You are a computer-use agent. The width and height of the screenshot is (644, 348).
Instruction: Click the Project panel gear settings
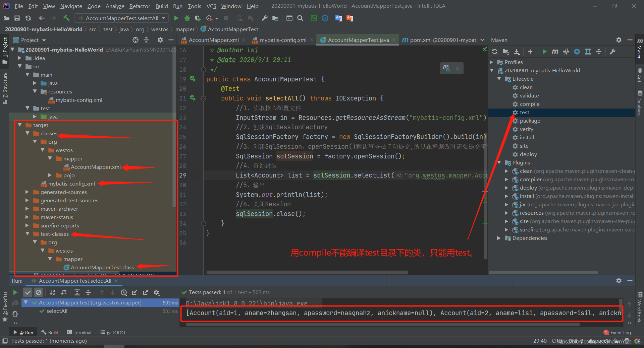(160, 40)
